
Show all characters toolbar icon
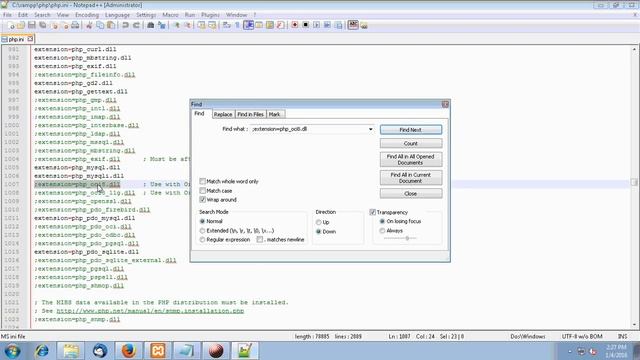(238, 25)
